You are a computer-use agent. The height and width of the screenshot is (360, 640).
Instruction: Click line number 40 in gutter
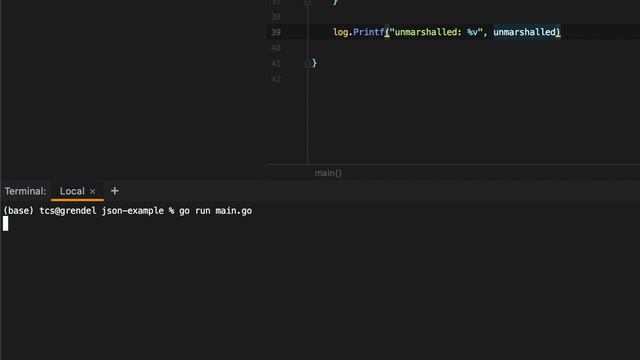[276, 48]
